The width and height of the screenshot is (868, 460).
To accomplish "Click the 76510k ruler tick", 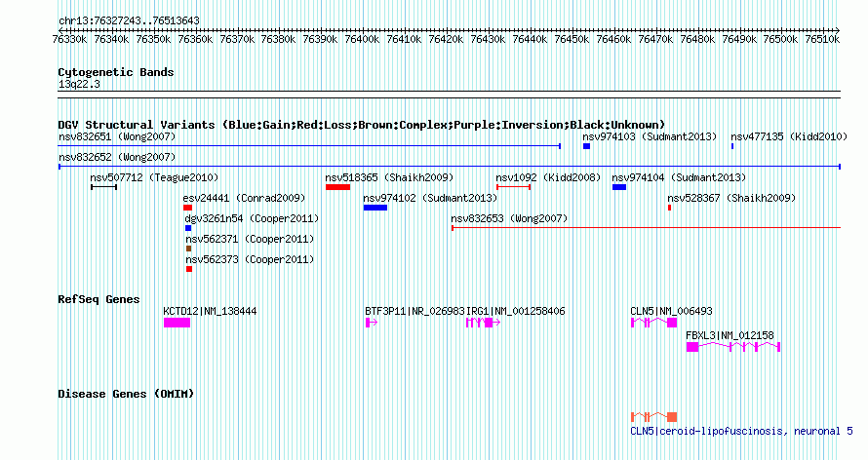I will click(822, 39).
